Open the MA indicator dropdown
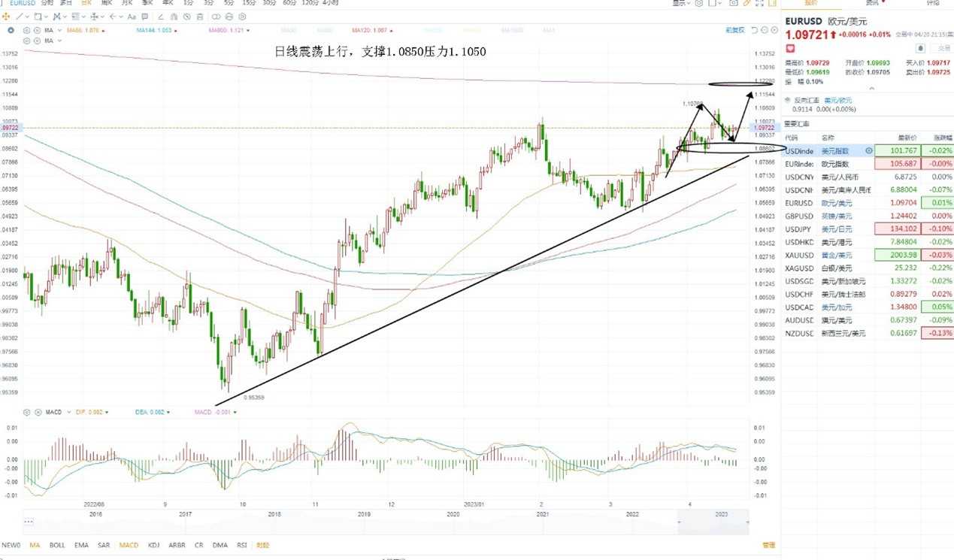 pyautogui.click(x=59, y=30)
